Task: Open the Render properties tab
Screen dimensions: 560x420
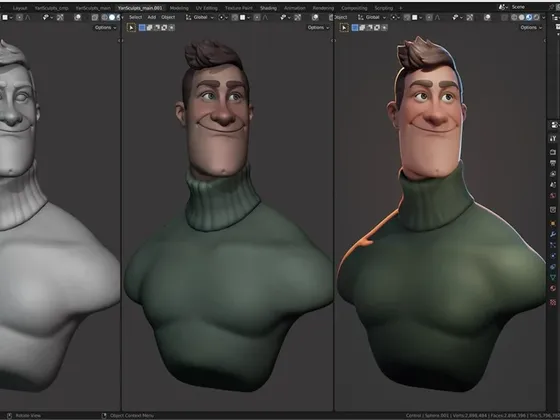Action: [x=553, y=152]
